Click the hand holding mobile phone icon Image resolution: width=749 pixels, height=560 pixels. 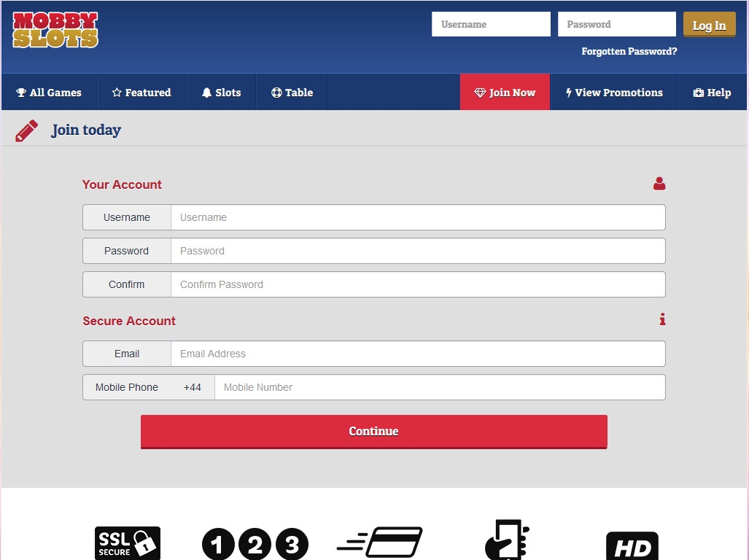coord(507,541)
